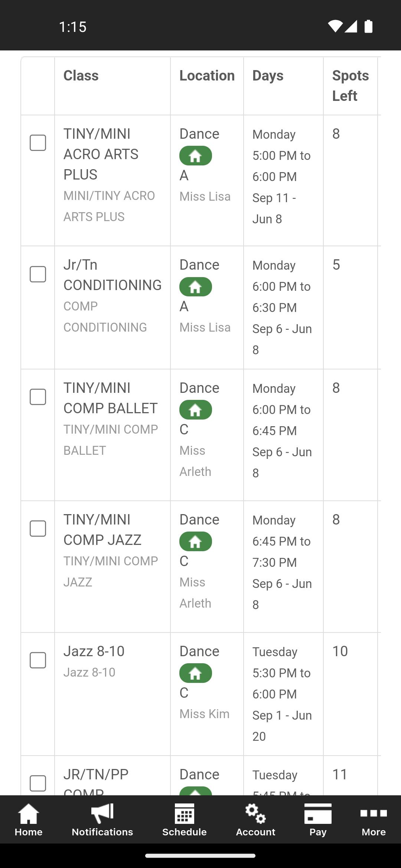Tap the Spots Left column header
This screenshot has width=401, height=868.
click(350, 86)
